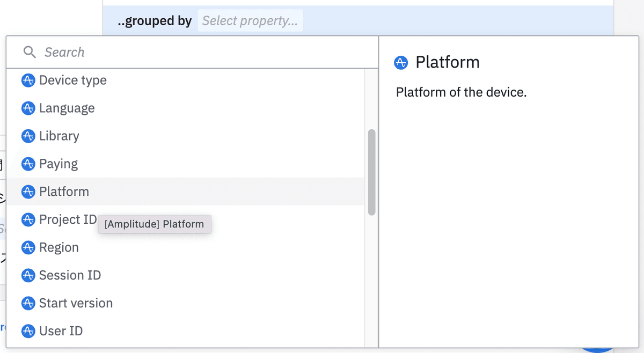This screenshot has width=644, height=353.
Task: Click the property list scrollbar thumb
Action: [x=371, y=172]
